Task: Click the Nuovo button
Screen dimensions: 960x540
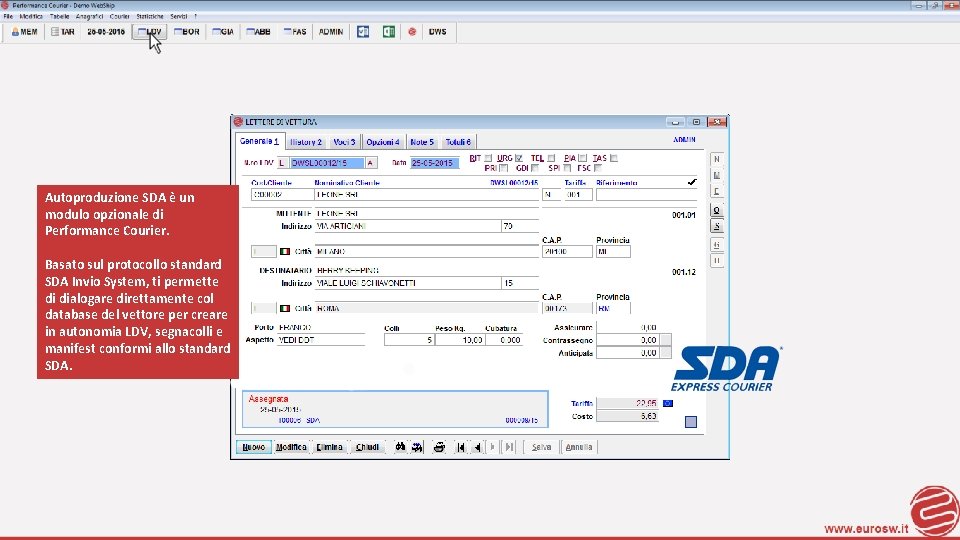Action: point(253,447)
